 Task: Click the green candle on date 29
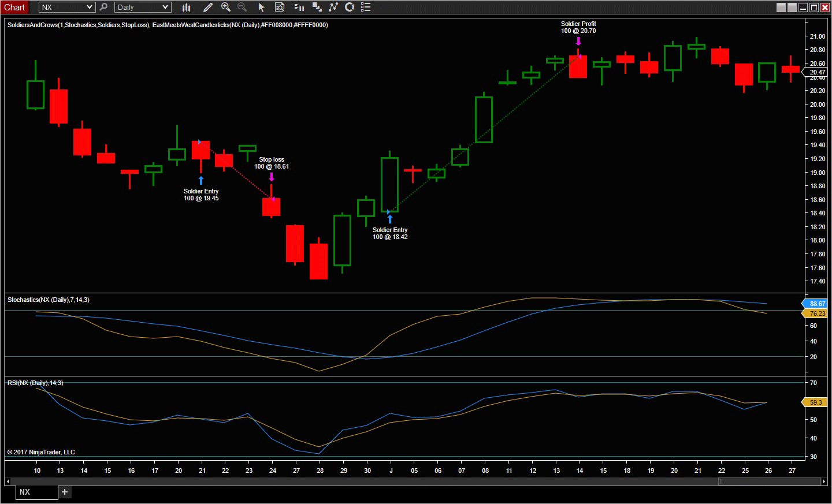[x=342, y=240]
